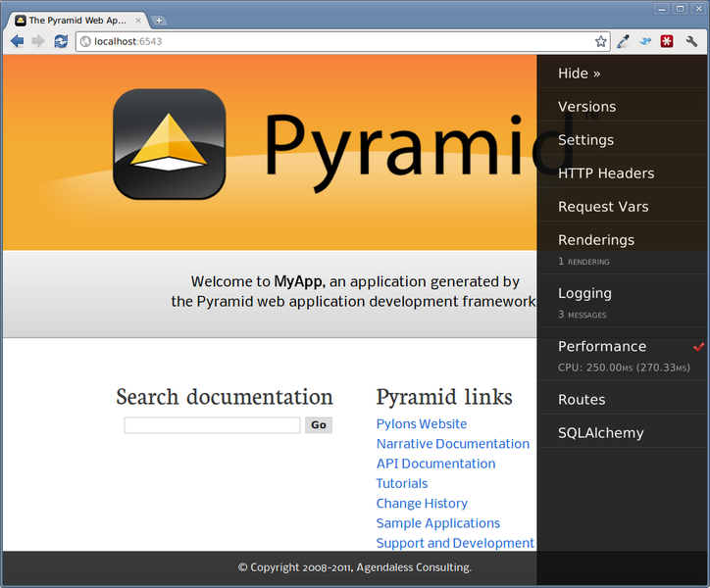Open the Narrative Documentation link
The image size is (710, 588).
(453, 444)
